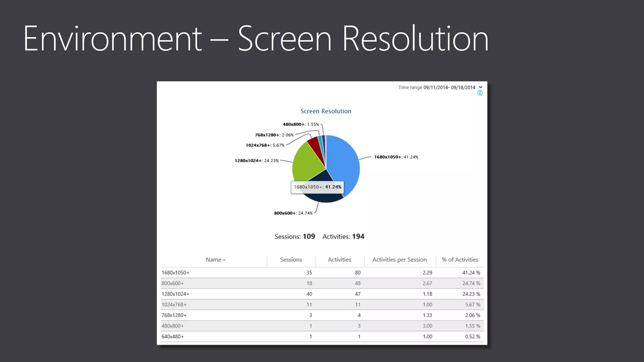Click the Screen Resolution chart title
The width and height of the screenshot is (644, 362).
326,111
